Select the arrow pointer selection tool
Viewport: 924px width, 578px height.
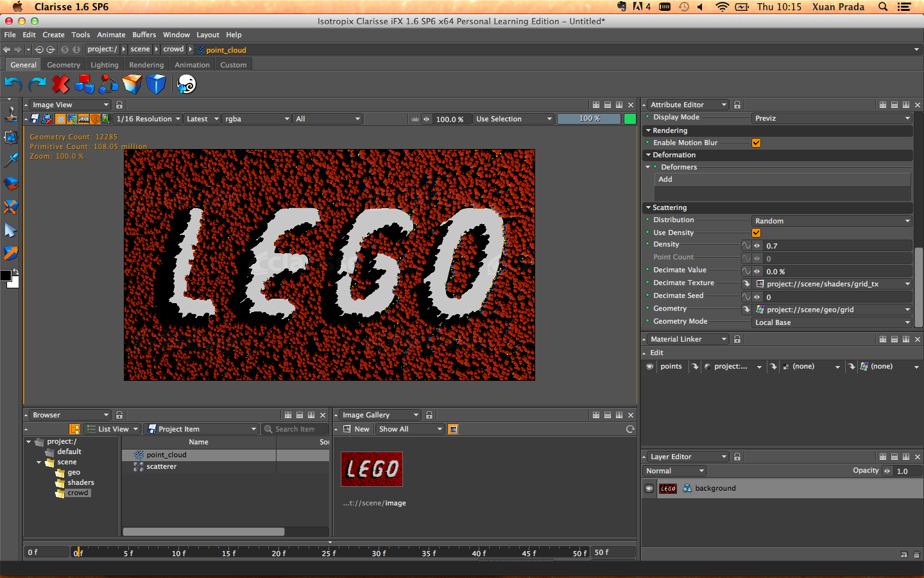(x=11, y=230)
